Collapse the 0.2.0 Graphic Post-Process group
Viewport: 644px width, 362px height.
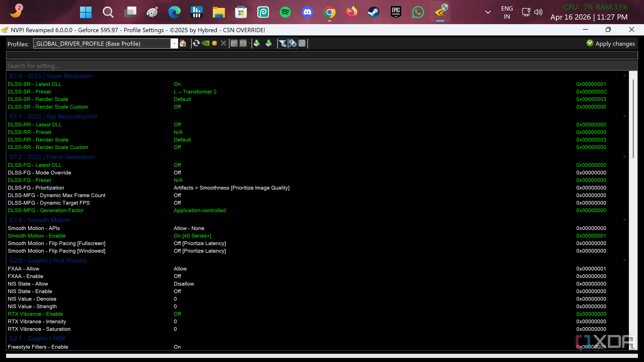coord(625,260)
